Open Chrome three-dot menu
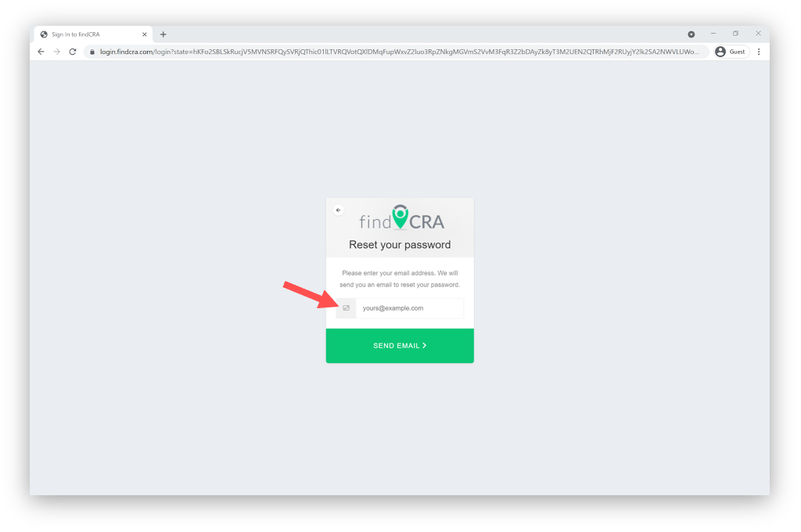Screen dimensions: 801x532 click(759, 52)
